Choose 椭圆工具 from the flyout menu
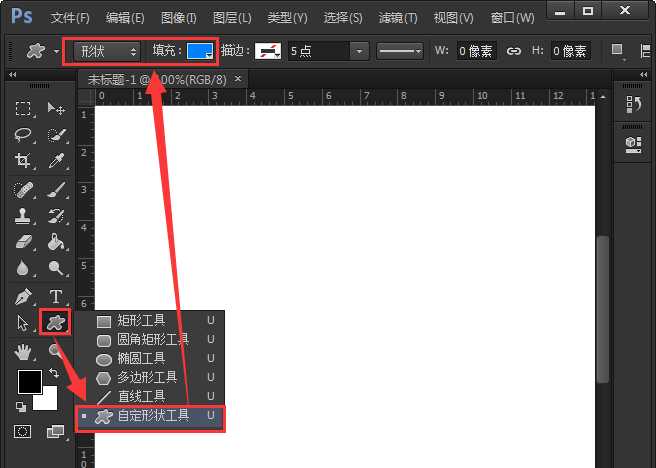656x468 pixels. (141, 358)
